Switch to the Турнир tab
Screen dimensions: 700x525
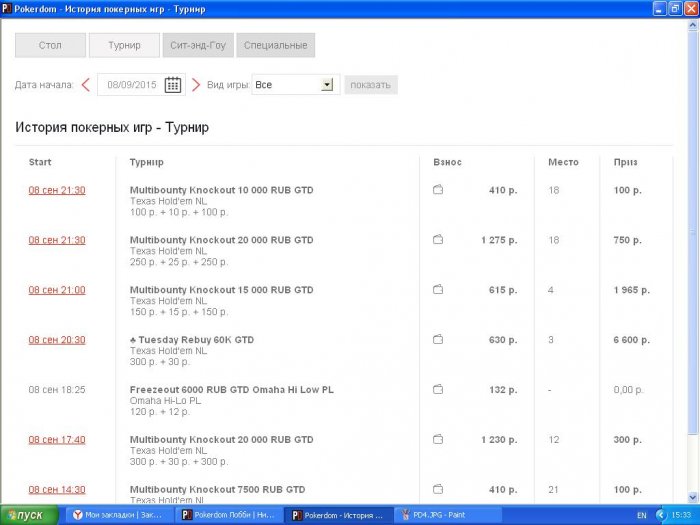coord(124,45)
